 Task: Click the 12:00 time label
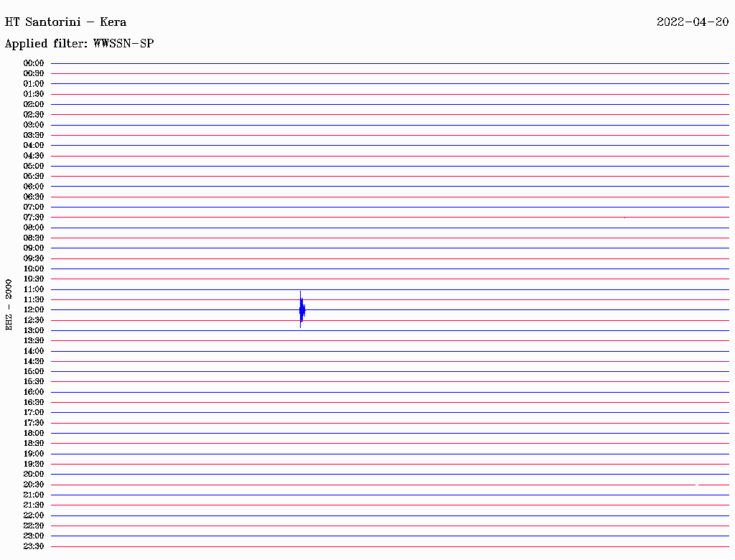(x=34, y=310)
